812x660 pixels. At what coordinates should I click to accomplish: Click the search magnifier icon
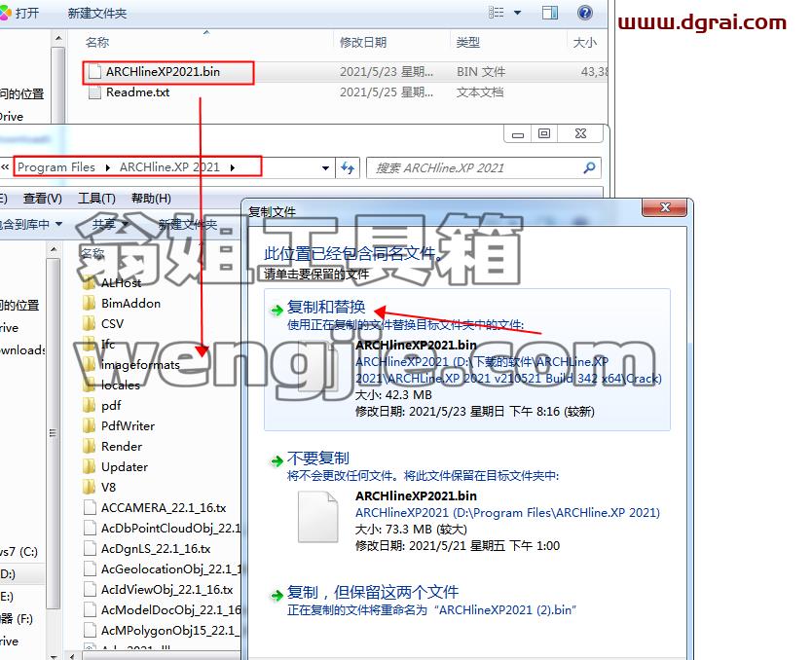click(589, 167)
